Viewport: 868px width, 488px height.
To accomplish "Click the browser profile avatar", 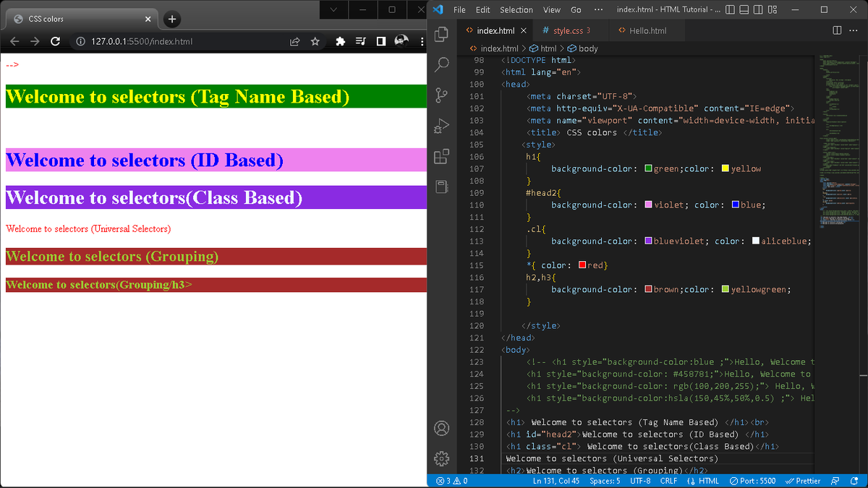I will coord(401,41).
